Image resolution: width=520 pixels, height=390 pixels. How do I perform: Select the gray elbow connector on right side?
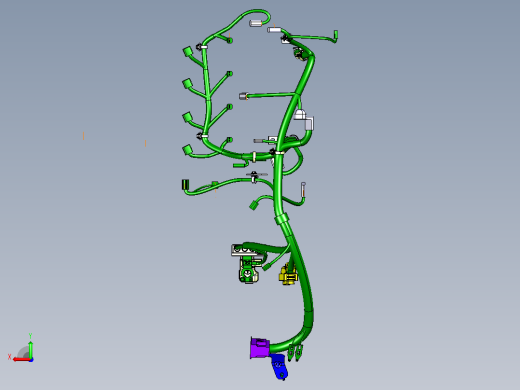pyautogui.click(x=309, y=124)
